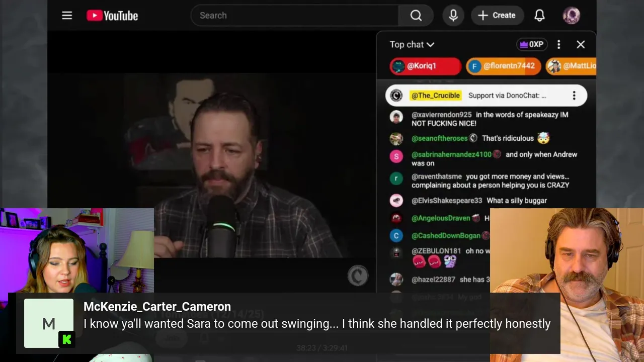This screenshot has width=644, height=362.
Task: Click @seanoftheroses username in chat
Action: click(x=440, y=138)
